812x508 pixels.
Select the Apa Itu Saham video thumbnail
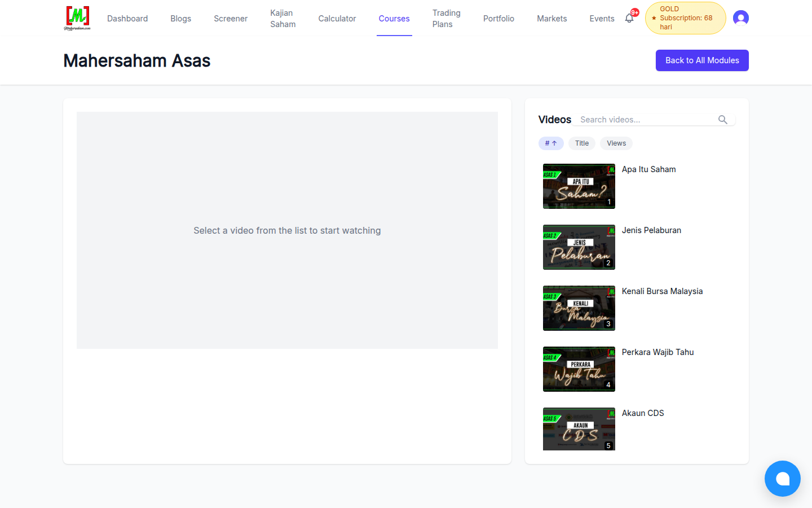(579, 186)
